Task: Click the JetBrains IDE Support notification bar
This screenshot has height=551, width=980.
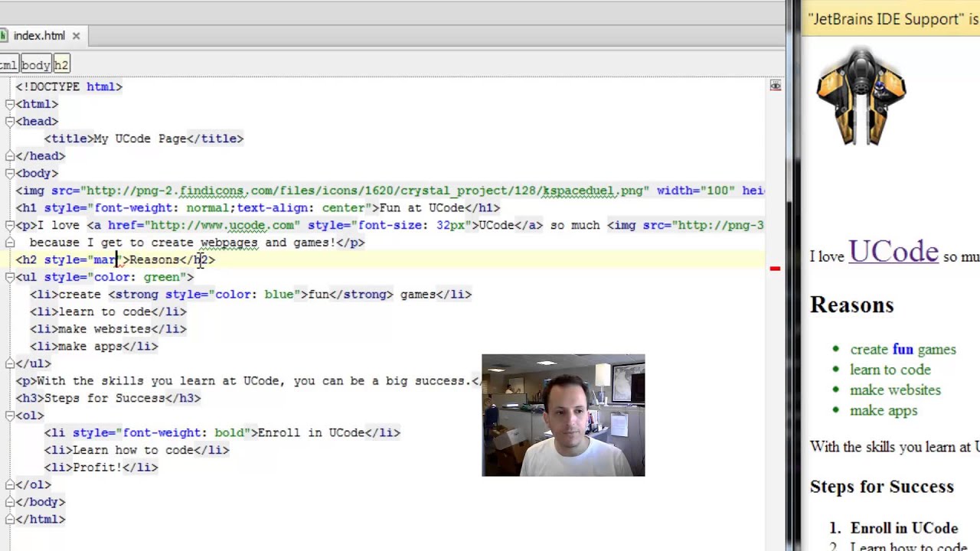Action: [890, 20]
